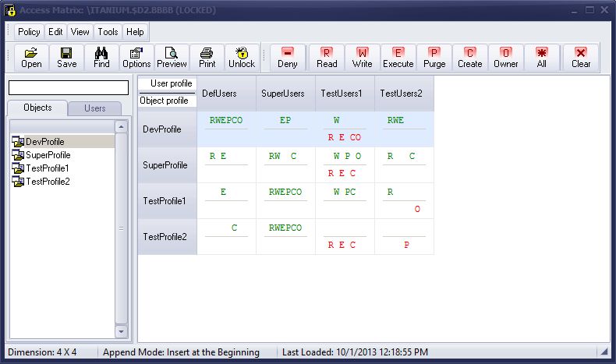Select TestProfile1 in the object list
This screenshot has width=616, height=364.
pos(47,168)
